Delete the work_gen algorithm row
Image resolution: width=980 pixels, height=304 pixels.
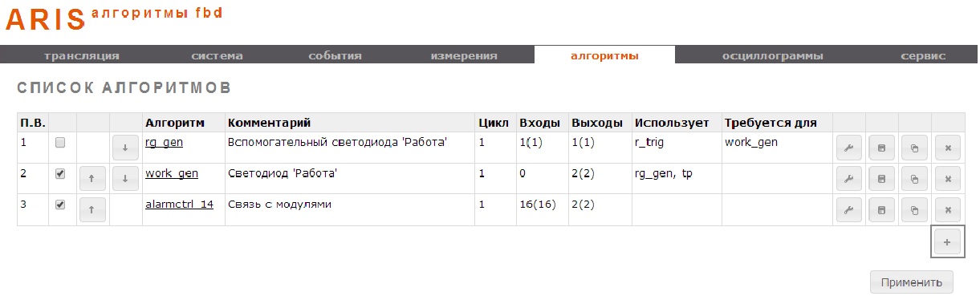click(947, 179)
